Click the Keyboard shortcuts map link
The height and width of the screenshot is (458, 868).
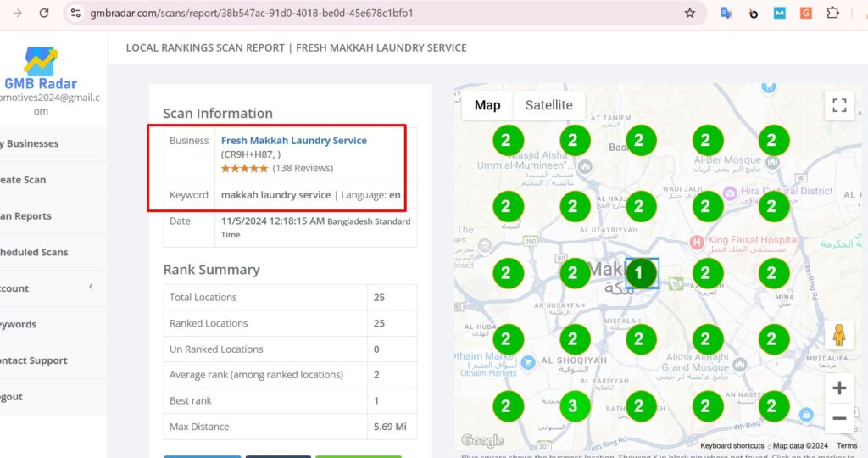tap(732, 445)
